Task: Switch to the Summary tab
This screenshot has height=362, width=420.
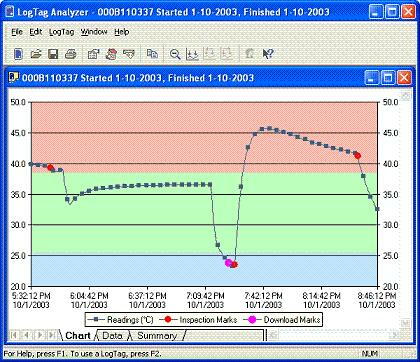Action: [157, 335]
